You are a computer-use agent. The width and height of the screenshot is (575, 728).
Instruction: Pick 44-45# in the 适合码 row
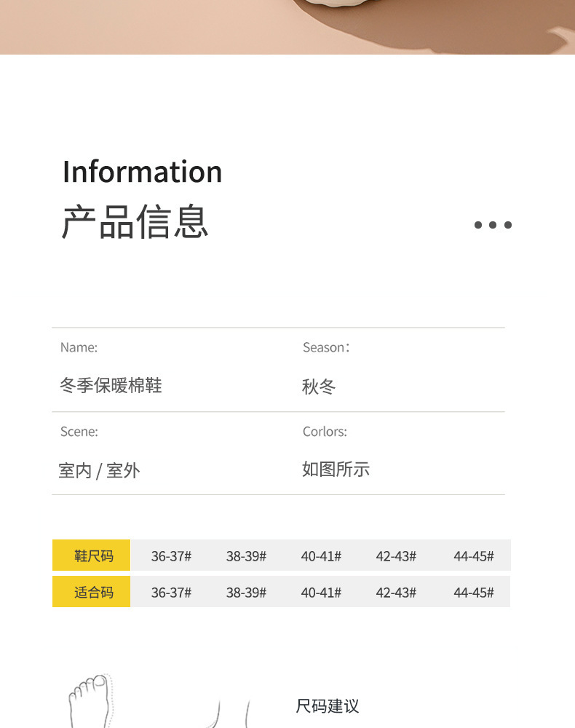click(473, 593)
